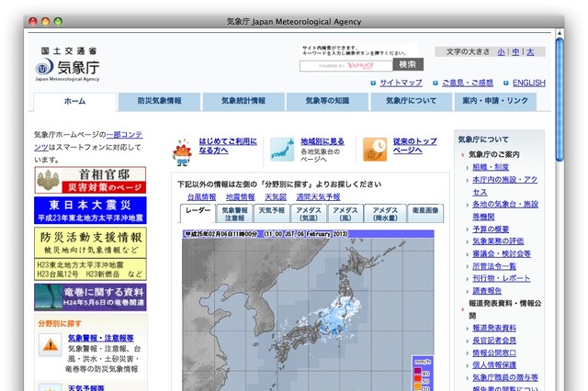Open the 情報公開窓口 link
The width and height of the screenshot is (588, 391).
pos(494,353)
